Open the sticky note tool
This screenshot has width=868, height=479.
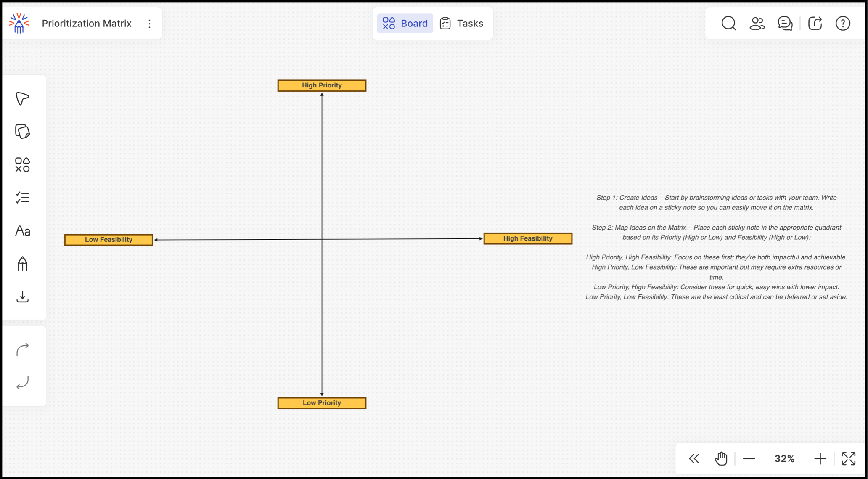click(x=23, y=131)
